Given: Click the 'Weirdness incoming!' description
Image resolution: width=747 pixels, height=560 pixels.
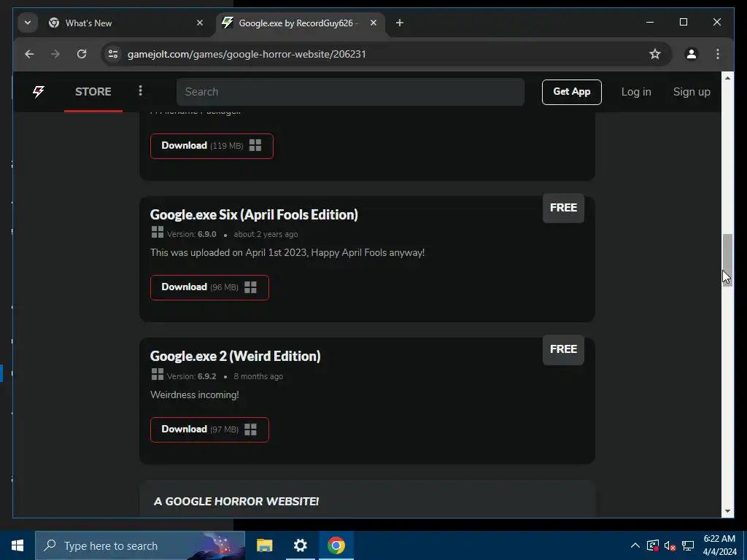Looking at the screenshot, I should click(x=194, y=394).
